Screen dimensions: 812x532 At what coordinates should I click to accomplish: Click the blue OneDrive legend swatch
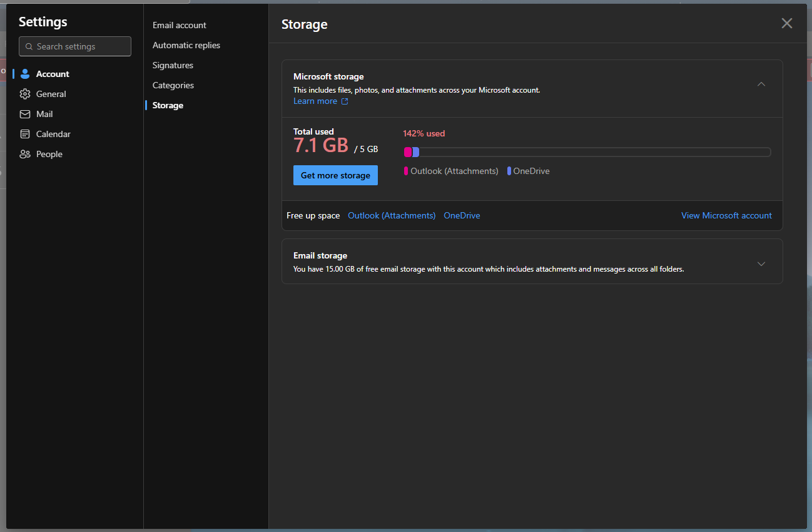[x=509, y=171]
